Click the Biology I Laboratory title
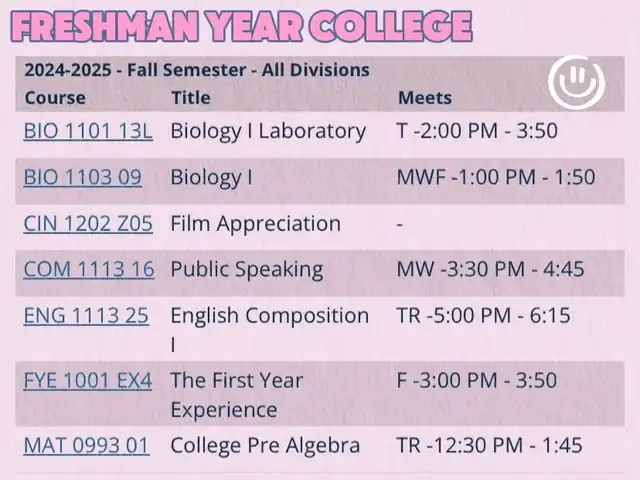640x480 pixels. (268, 131)
